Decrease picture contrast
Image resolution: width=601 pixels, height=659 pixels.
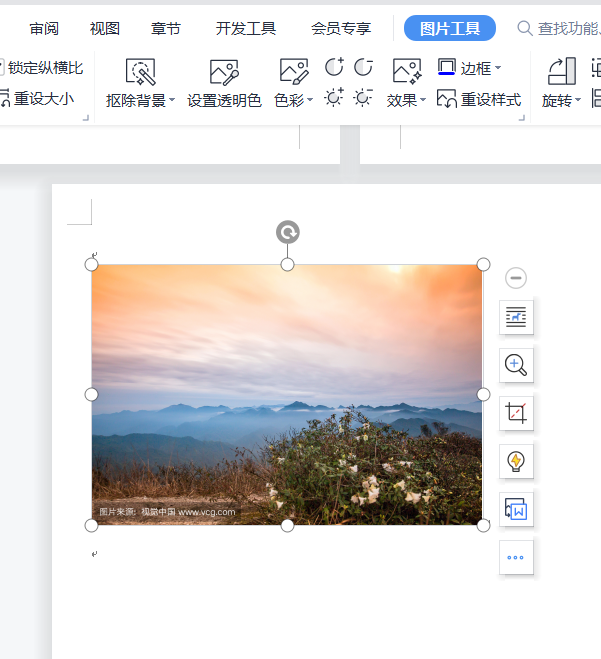click(x=363, y=67)
